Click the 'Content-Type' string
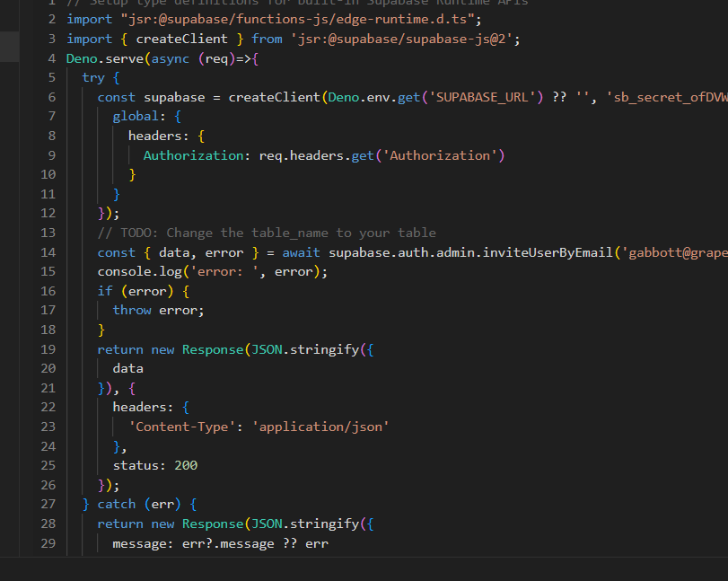 (x=182, y=427)
